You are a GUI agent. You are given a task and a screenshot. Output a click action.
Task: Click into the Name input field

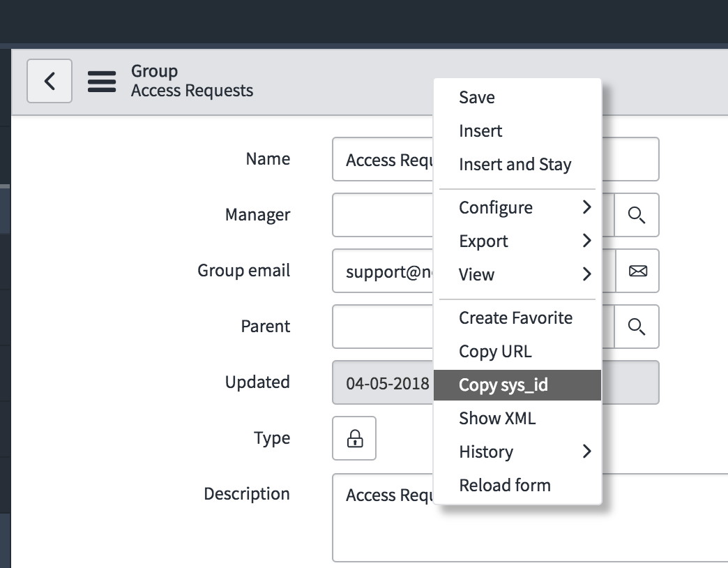click(x=384, y=160)
